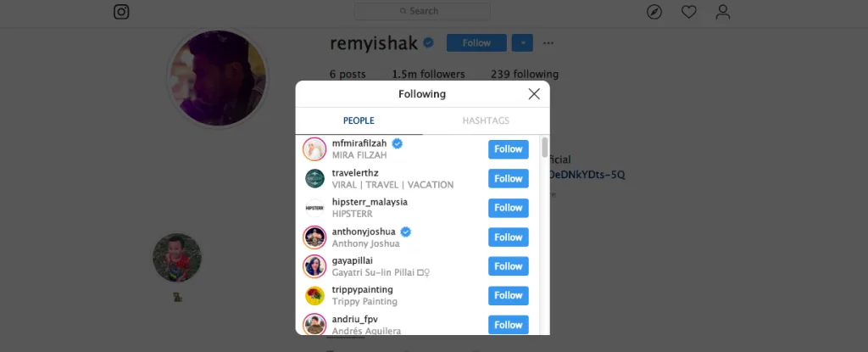Open the Instagram home logo icon
868x352 pixels.
pyautogui.click(x=121, y=12)
